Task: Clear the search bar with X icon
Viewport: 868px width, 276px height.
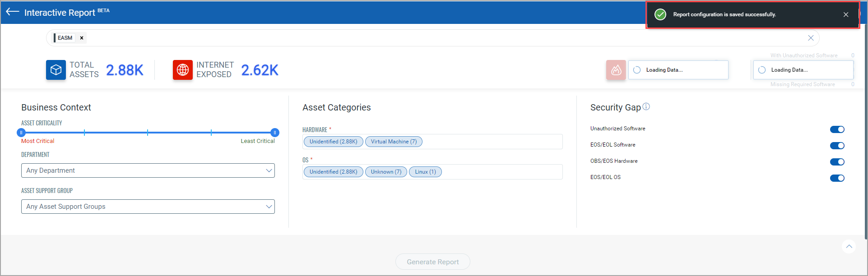Action: [x=811, y=38]
